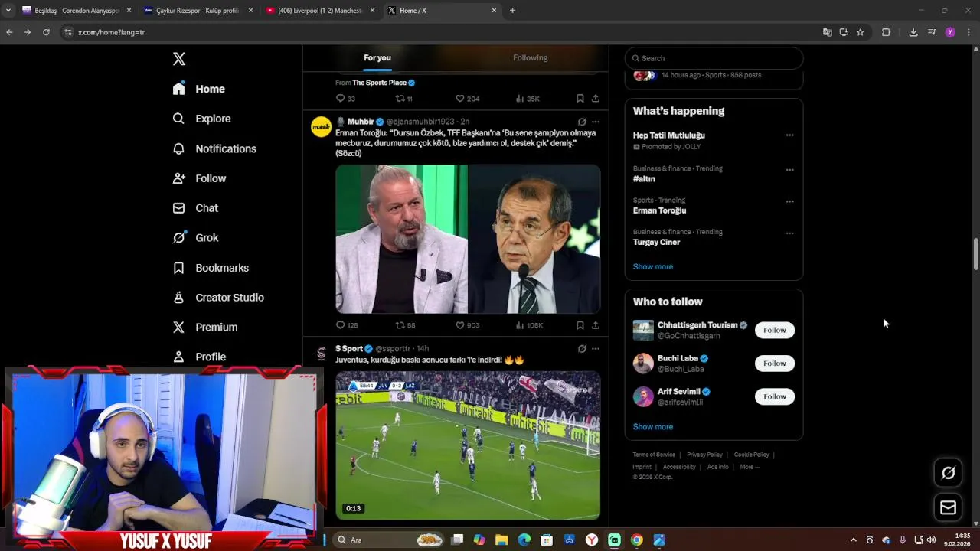The width and height of the screenshot is (980, 551).
Task: Play the Juventus match video
Action: point(468,446)
